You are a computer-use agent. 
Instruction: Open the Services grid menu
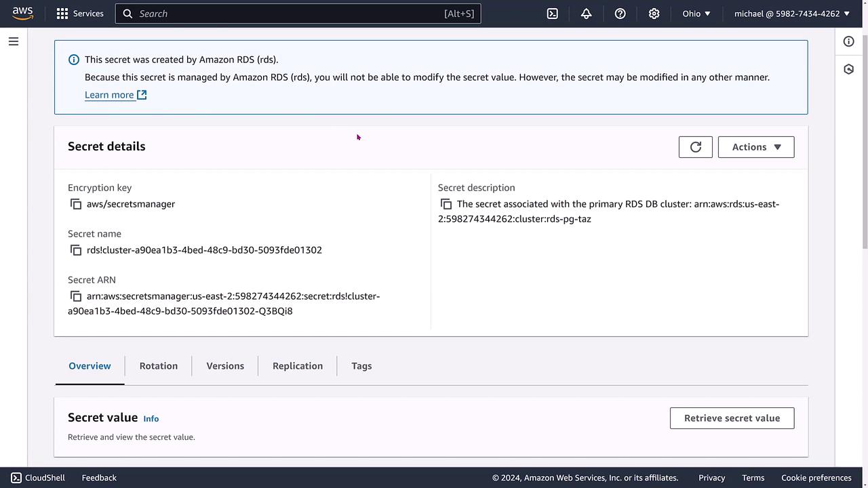(80, 14)
